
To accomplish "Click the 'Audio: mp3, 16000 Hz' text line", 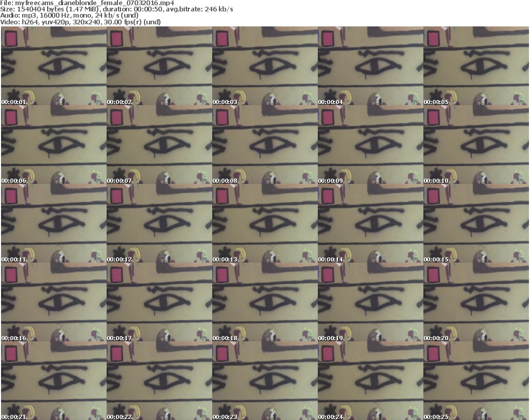I will coord(69,16).
